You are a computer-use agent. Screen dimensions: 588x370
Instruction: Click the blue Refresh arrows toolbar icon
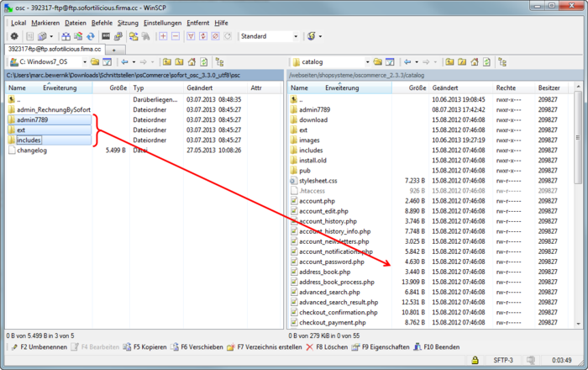click(x=91, y=36)
